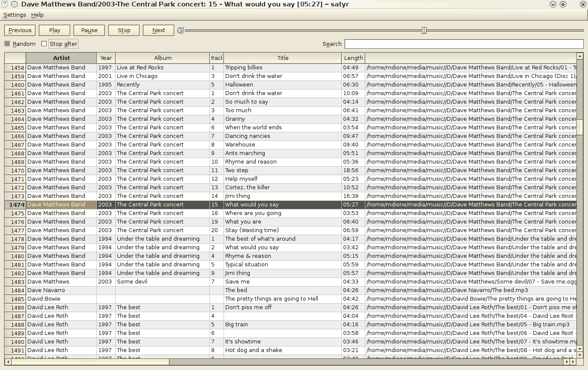Select 'Cortez, the killer' song
The height and width of the screenshot is (370, 588).
(248, 188)
